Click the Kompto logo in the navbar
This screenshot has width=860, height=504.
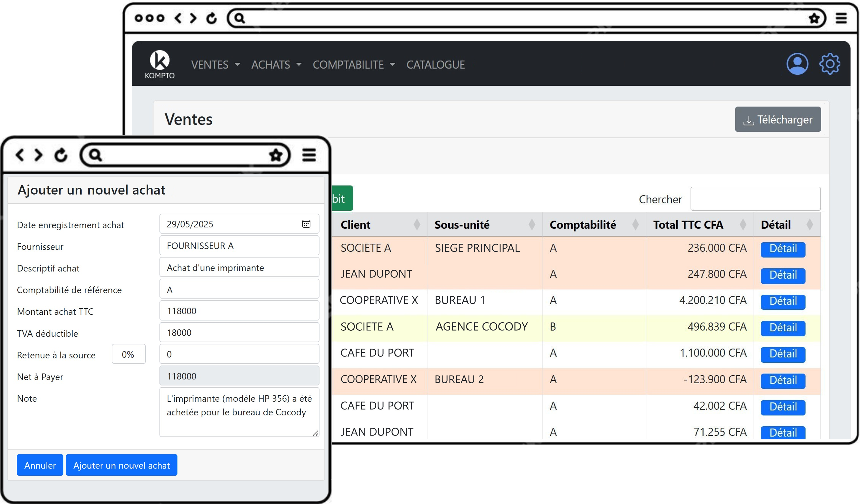click(159, 64)
